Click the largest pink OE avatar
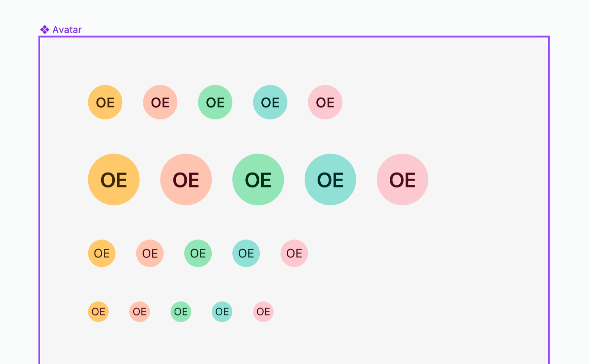The image size is (589, 364). pos(403,180)
